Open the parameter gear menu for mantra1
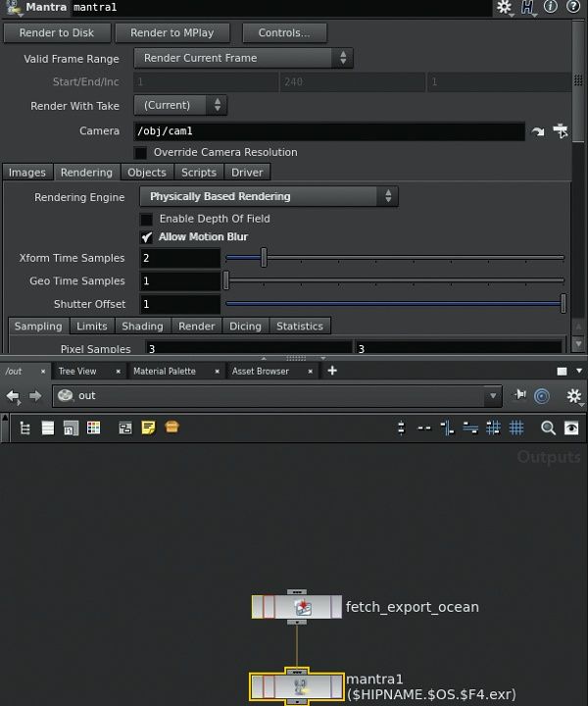 tap(505, 7)
